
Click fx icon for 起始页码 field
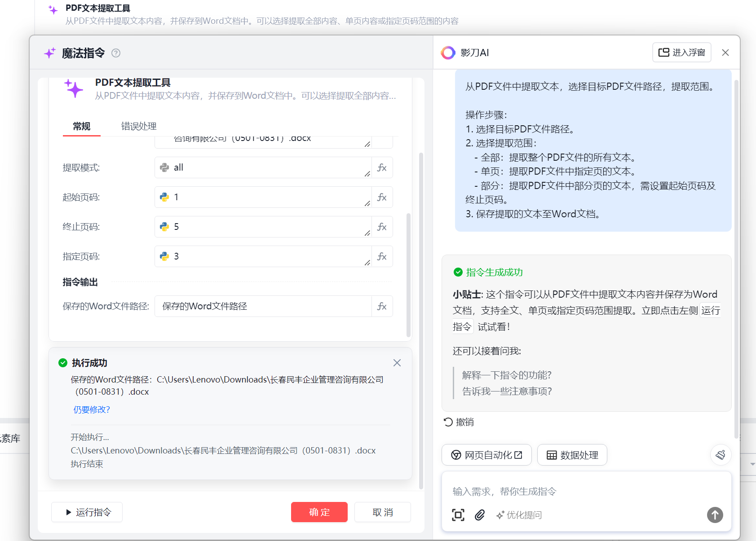click(382, 197)
